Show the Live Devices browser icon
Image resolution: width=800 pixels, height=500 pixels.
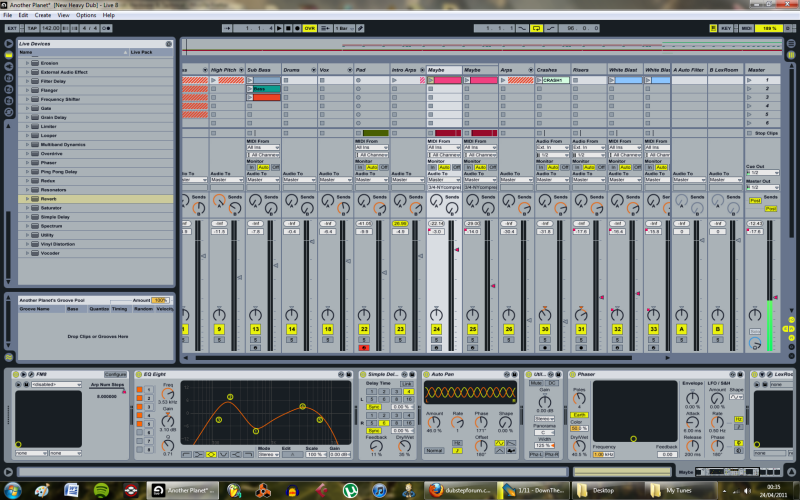[x=9, y=55]
